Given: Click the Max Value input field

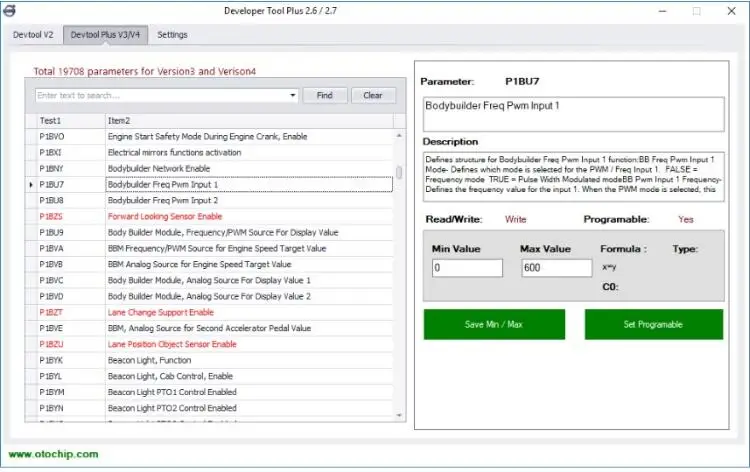Looking at the screenshot, I should point(557,268).
